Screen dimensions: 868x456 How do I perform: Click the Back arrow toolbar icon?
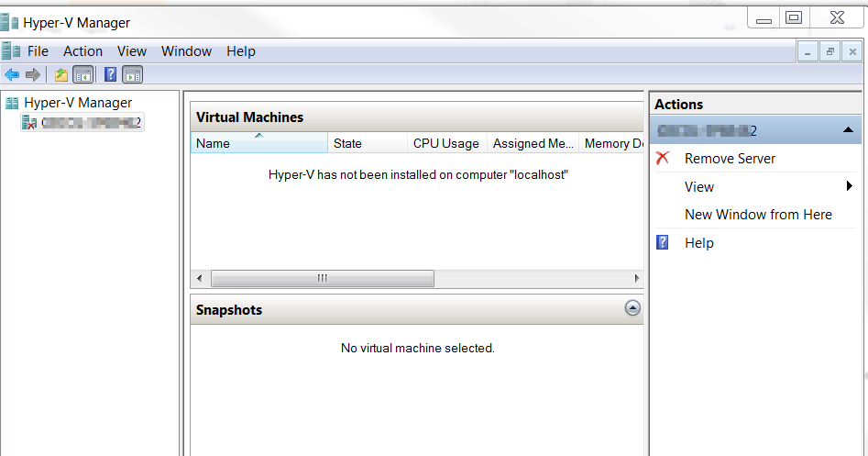[12, 74]
